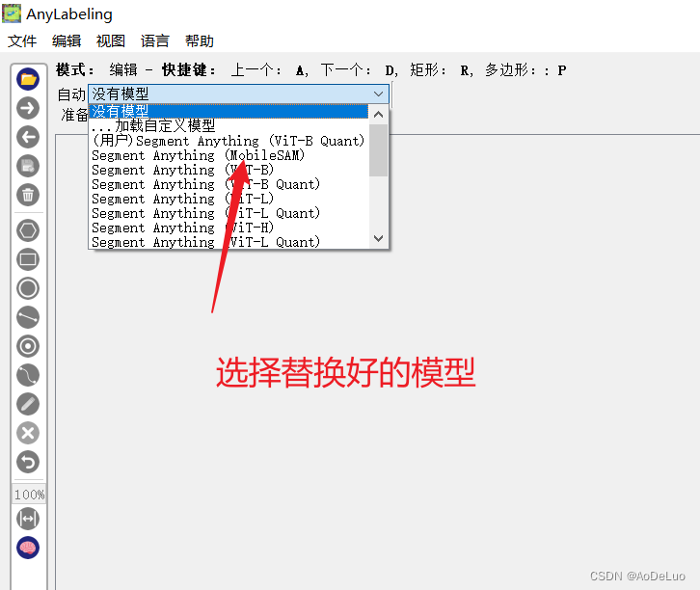The height and width of the screenshot is (590, 700).
Task: Go to the previous image arrow
Action: click(x=28, y=138)
